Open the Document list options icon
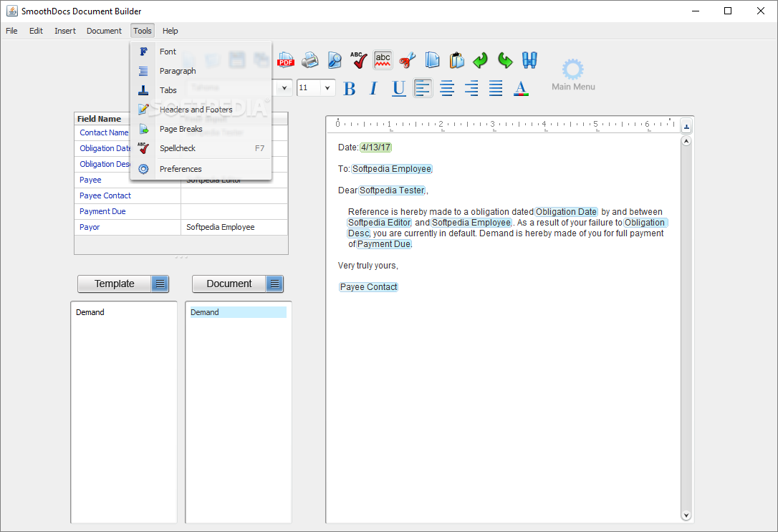 (274, 284)
